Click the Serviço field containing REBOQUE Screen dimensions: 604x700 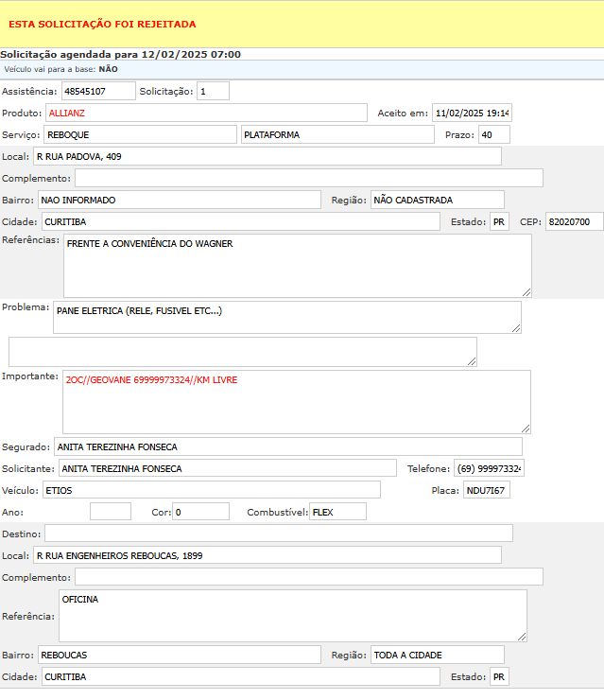(140, 134)
